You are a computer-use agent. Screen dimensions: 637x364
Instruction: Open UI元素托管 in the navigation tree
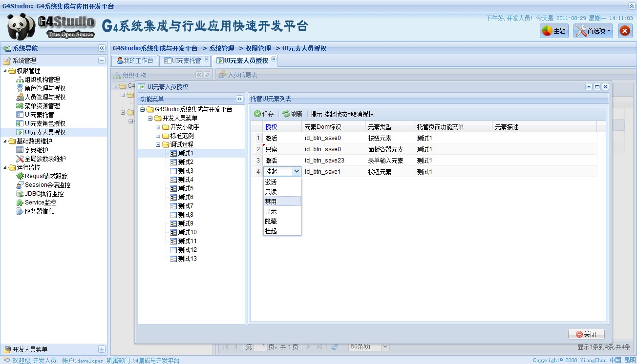[39, 115]
